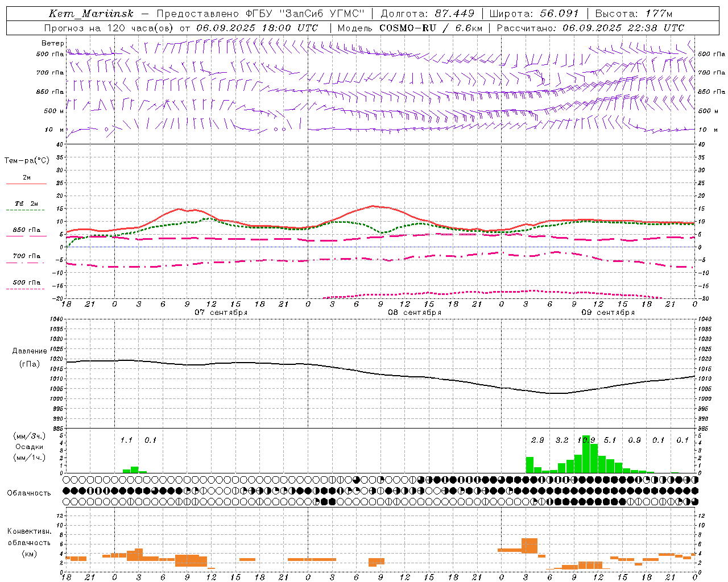Viewport: 728px width, 582px height.
Task: Click the '5.1' precipitation total value
Action: pyautogui.click(x=610, y=440)
